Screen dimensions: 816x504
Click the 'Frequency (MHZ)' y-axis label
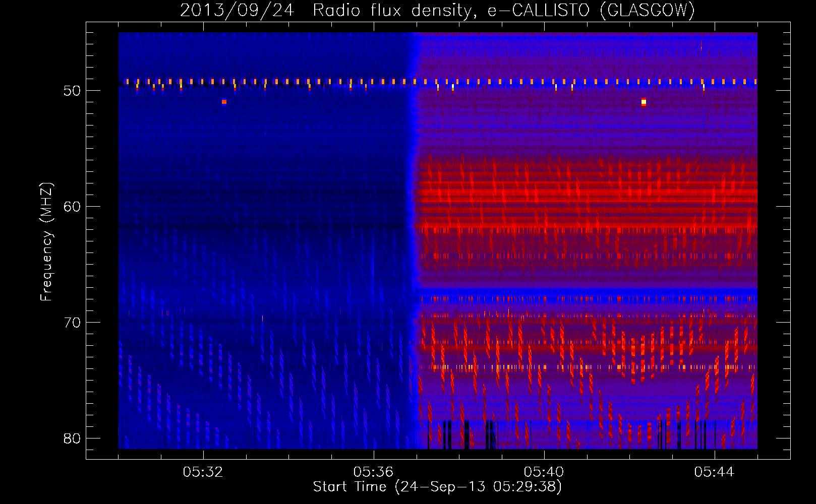tap(46, 242)
